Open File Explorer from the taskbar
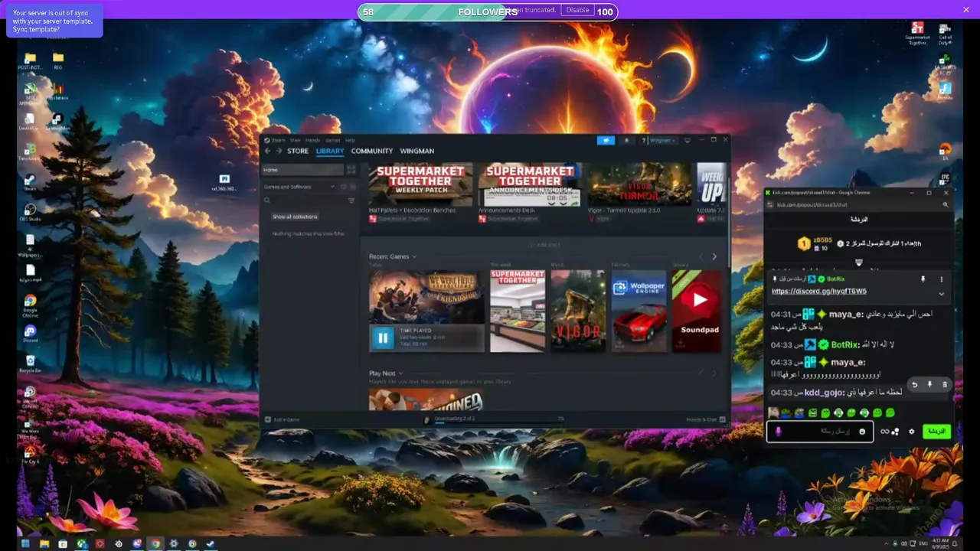Image resolution: width=980 pixels, height=551 pixels. (44, 544)
